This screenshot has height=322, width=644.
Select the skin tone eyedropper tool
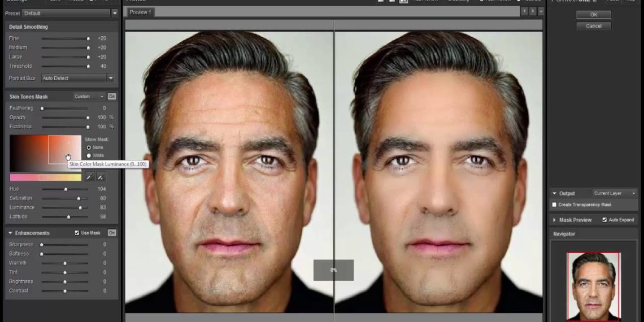pos(89,177)
